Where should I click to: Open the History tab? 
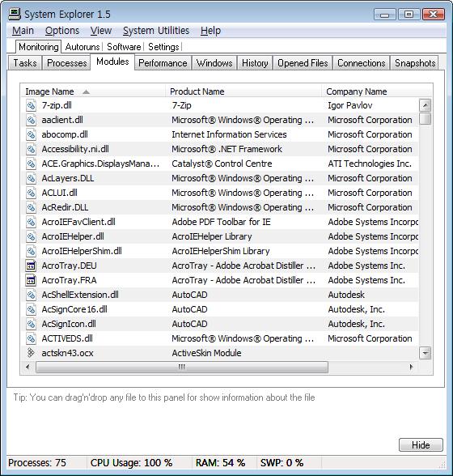coord(255,63)
